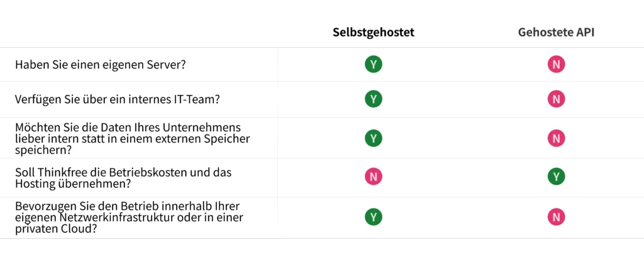The width and height of the screenshot is (644, 262).
Task: Click the green Y icon for own server, Selbstgehostet
Action: pos(374,64)
